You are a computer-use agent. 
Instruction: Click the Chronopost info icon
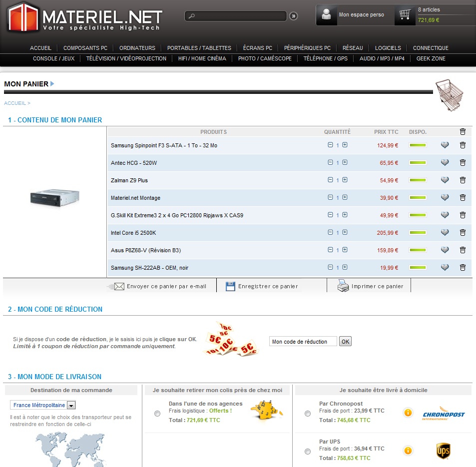pyautogui.click(x=408, y=413)
